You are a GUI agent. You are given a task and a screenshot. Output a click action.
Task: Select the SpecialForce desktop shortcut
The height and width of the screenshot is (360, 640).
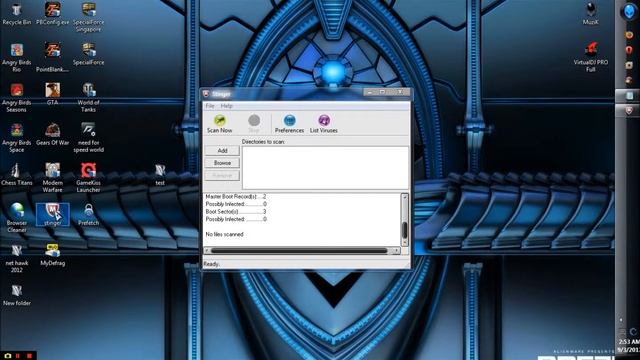[89, 54]
